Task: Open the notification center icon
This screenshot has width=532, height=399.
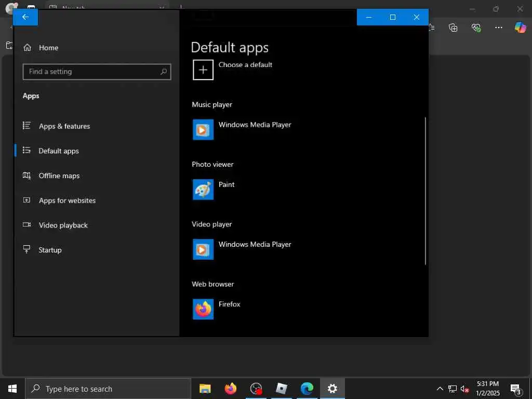Action: (x=516, y=389)
